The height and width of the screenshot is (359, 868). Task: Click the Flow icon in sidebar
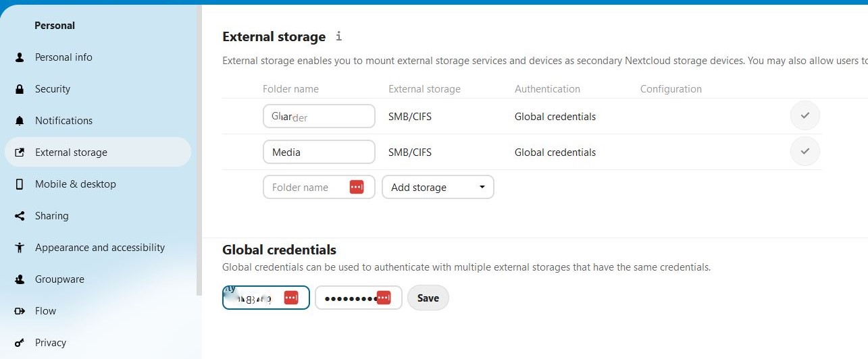point(20,311)
